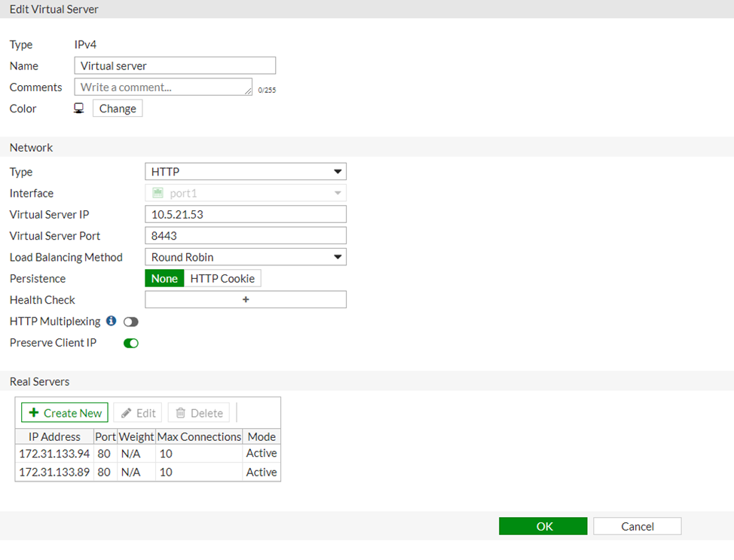
Task: Click Change to pick a color
Action: (x=118, y=109)
